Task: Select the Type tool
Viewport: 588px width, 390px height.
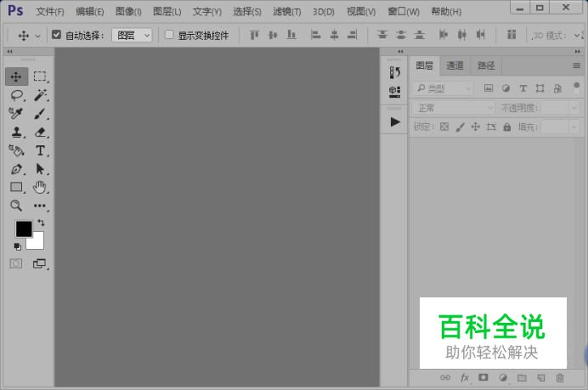Action: 40,150
